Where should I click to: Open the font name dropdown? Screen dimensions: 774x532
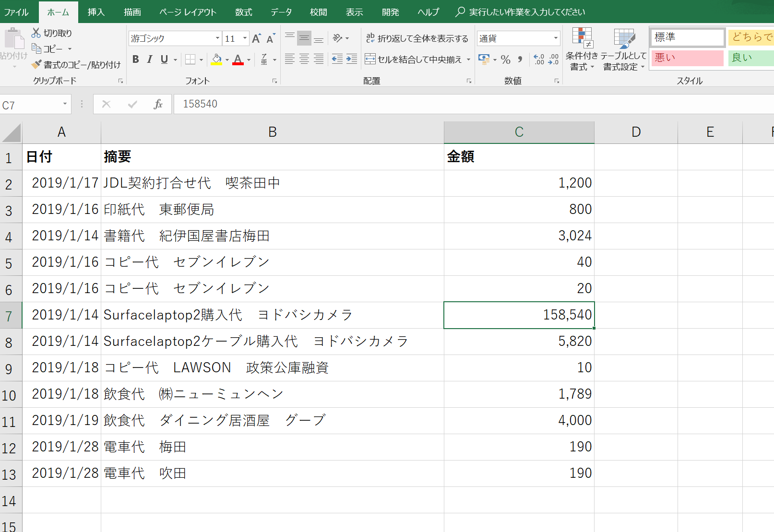[217, 38]
